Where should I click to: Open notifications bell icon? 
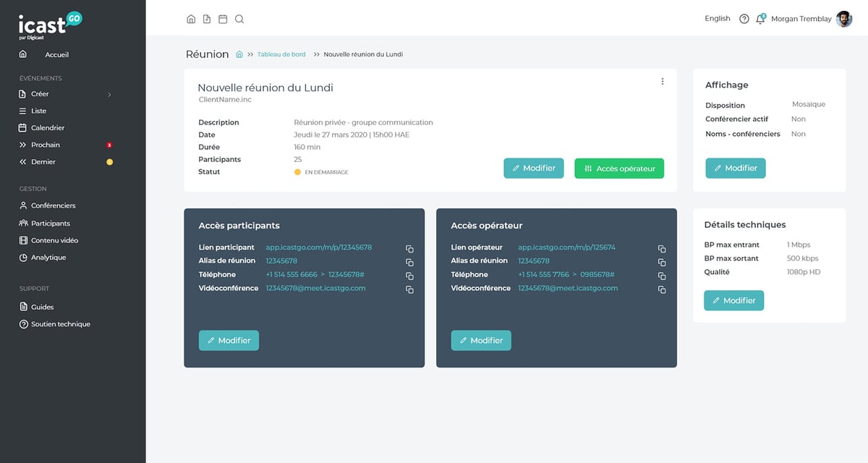pos(760,19)
